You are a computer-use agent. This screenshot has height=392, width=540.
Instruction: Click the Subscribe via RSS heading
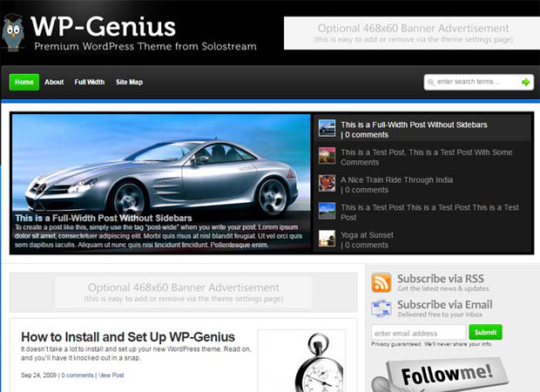[441, 279]
